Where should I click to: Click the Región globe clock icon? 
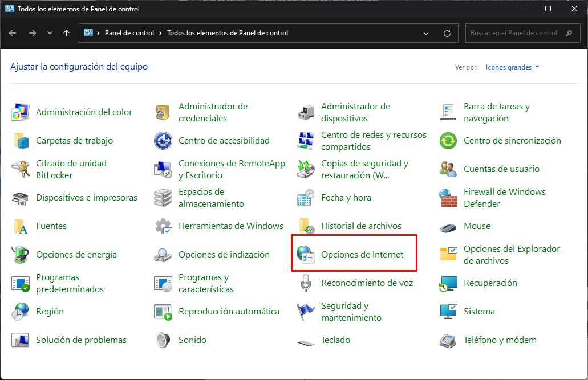pyautogui.click(x=21, y=312)
